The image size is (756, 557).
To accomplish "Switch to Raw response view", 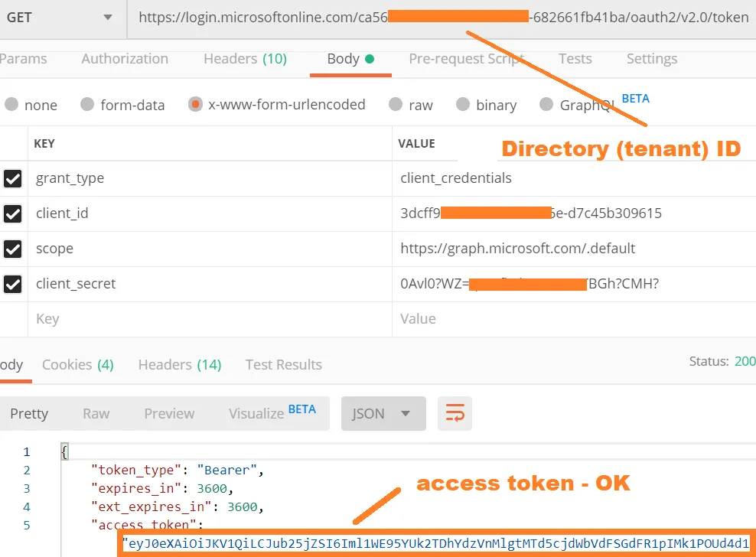I will point(96,414).
